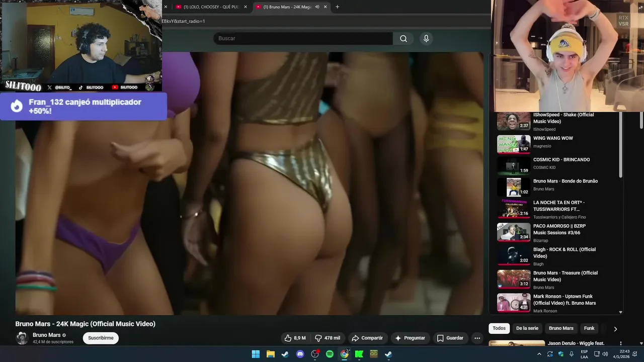Dislike the video showing 478 mil

328,338
